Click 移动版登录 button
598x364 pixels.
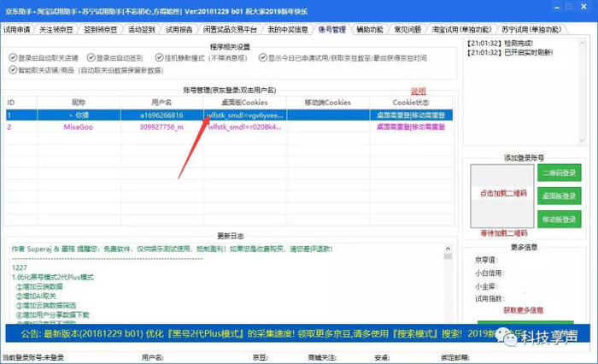pyautogui.click(x=559, y=220)
